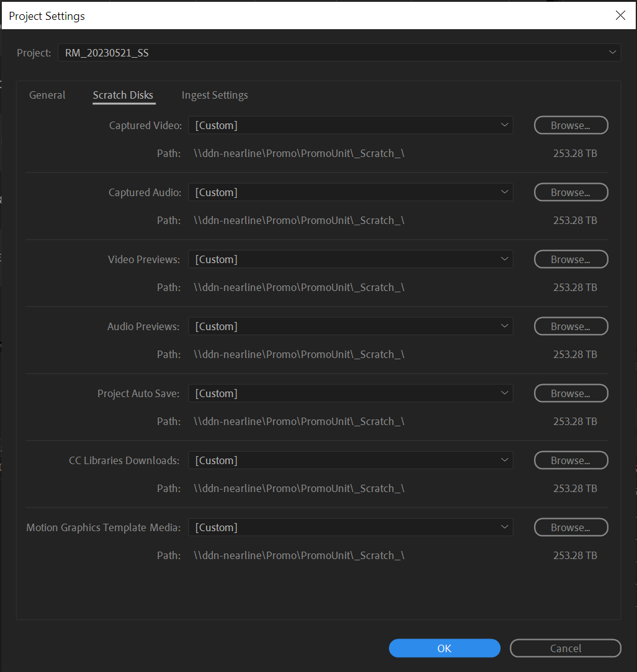The width and height of the screenshot is (637, 672).
Task: Switch to the General tab
Action: pos(47,94)
